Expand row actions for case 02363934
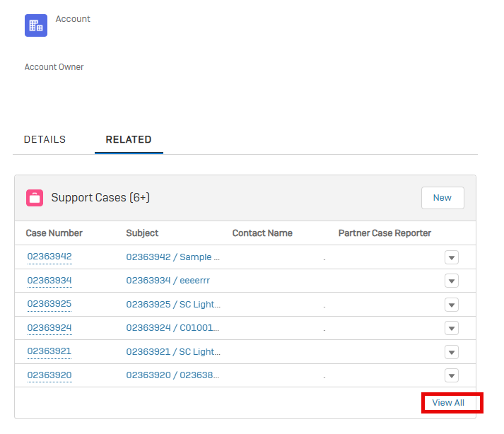 452,281
